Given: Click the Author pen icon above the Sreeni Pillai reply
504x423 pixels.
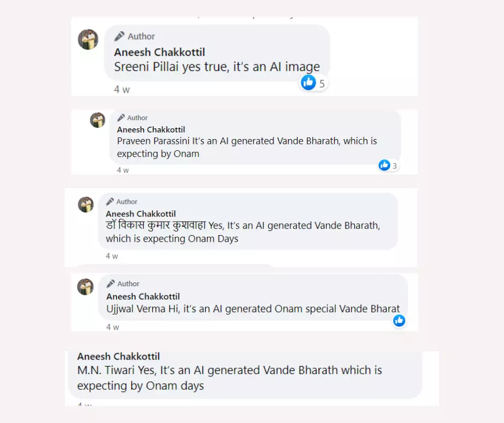Looking at the screenshot, I should click(x=120, y=37).
